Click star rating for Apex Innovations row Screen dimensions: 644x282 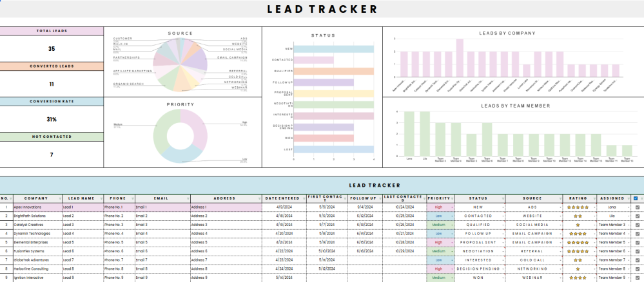[577, 207]
